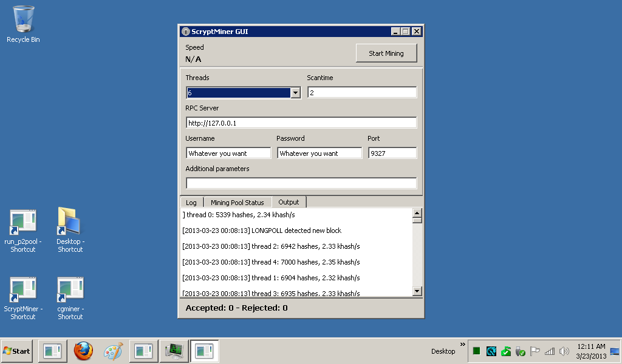Click the 'Username' label
This screenshot has height=364, width=622.
coord(200,138)
